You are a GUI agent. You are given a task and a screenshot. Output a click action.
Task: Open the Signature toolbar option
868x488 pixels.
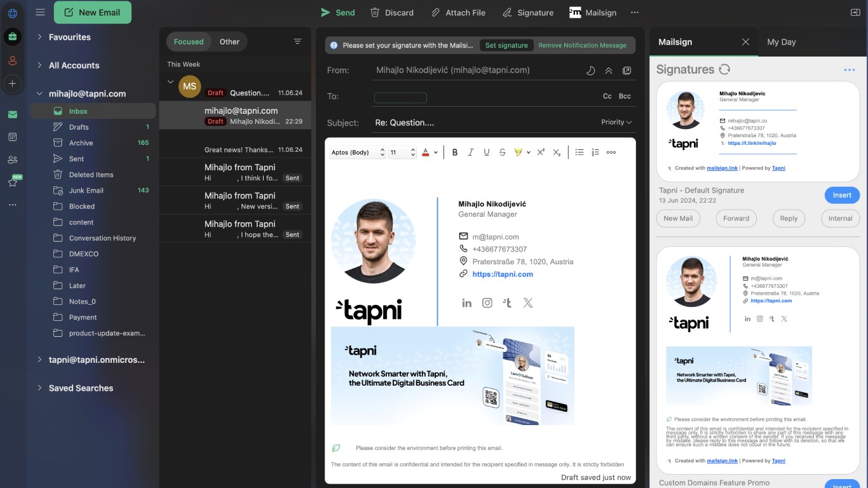pyautogui.click(x=528, y=13)
